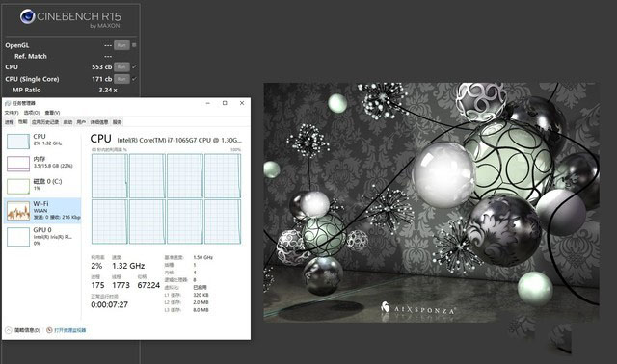Click the '320 KB' L1 cache value
The image size is (617, 364).
[x=201, y=295]
